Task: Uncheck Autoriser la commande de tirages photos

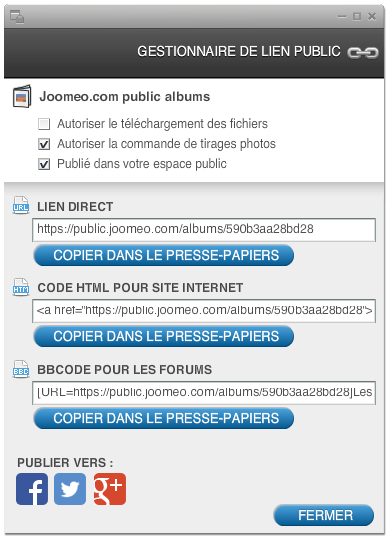Action: 44,144
